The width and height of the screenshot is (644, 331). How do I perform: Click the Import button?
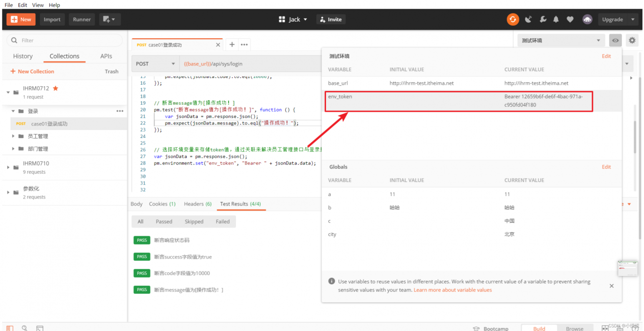[52, 20]
